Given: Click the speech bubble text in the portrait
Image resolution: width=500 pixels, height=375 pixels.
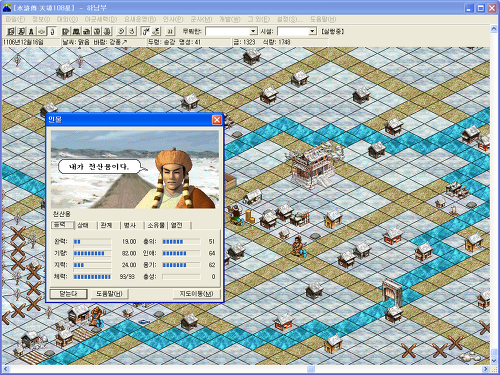Looking at the screenshot, I should tap(99, 167).
